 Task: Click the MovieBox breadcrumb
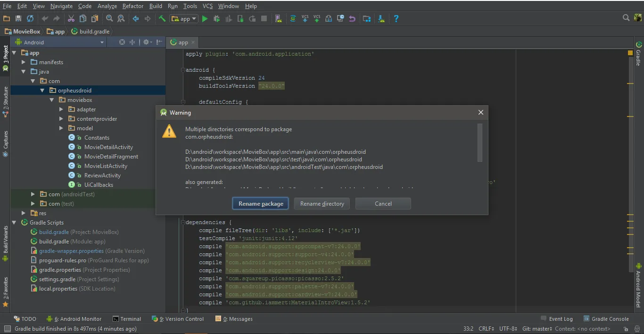click(23, 31)
